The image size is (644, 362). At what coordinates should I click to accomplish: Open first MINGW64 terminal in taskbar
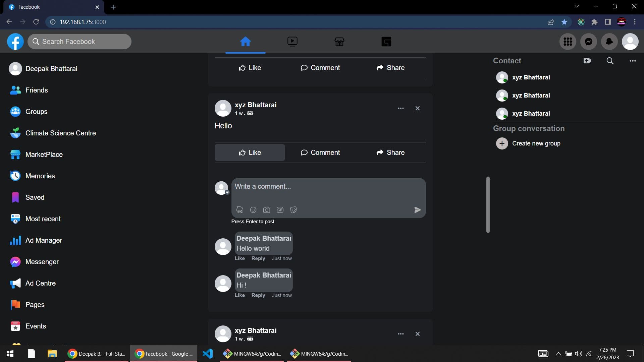(x=252, y=354)
